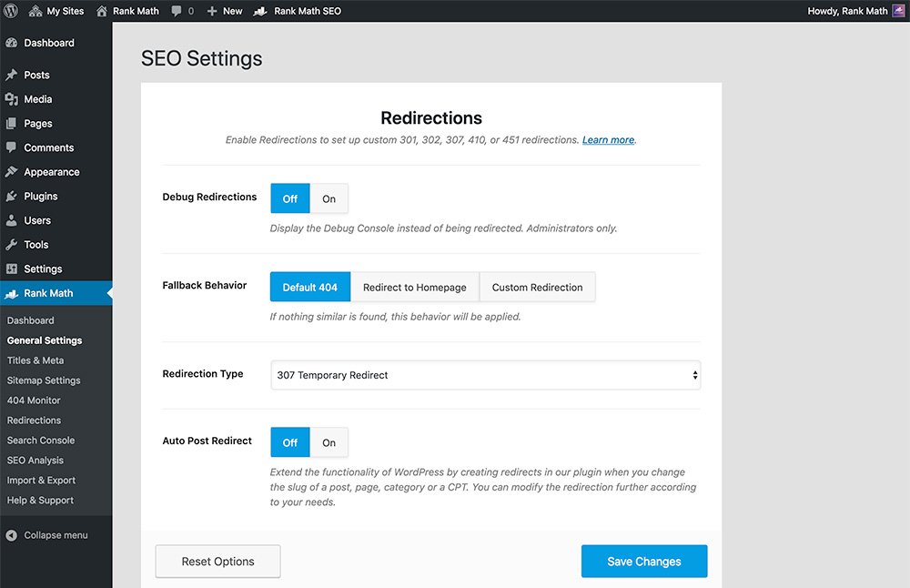Collapse the admin menu
The width and height of the screenshot is (910, 588).
pyautogui.click(x=49, y=535)
